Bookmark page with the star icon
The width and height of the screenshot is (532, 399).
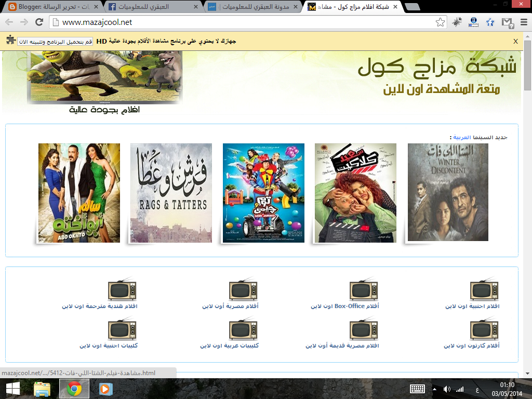pyautogui.click(x=440, y=22)
